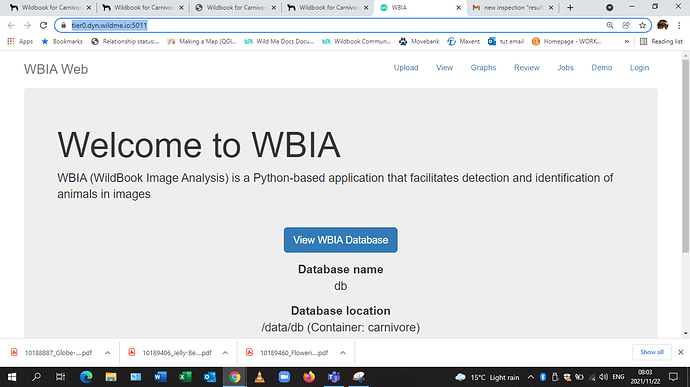Viewport: 690px width, 387px height.
Task: Open the Review nav item
Action: coord(527,67)
